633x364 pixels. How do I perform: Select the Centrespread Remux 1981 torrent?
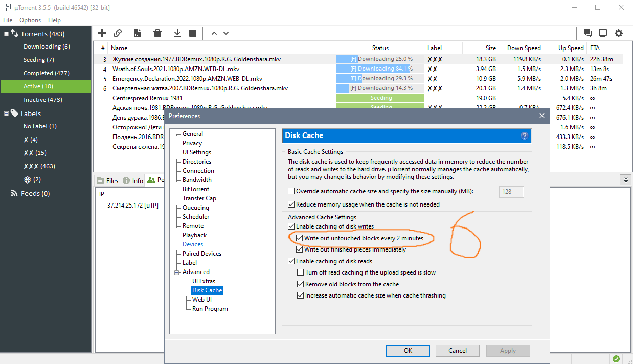tap(147, 98)
